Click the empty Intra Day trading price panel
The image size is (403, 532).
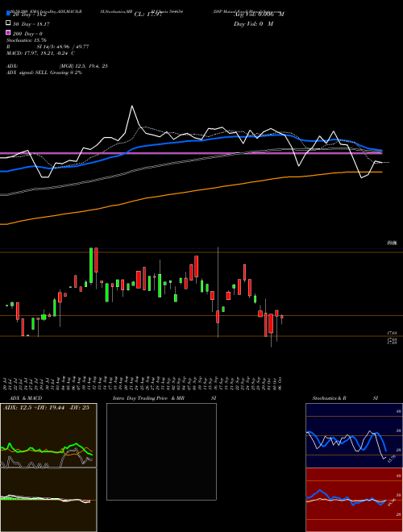coord(161,451)
